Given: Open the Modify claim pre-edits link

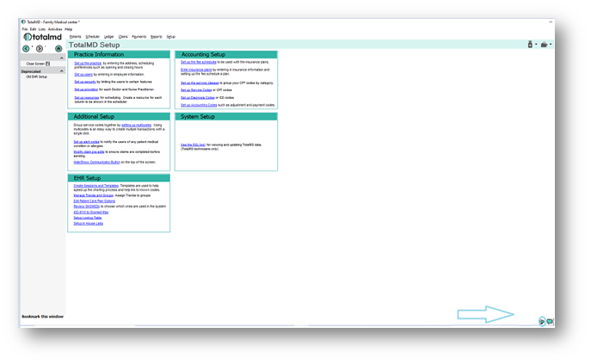Looking at the screenshot, I should (89, 151).
